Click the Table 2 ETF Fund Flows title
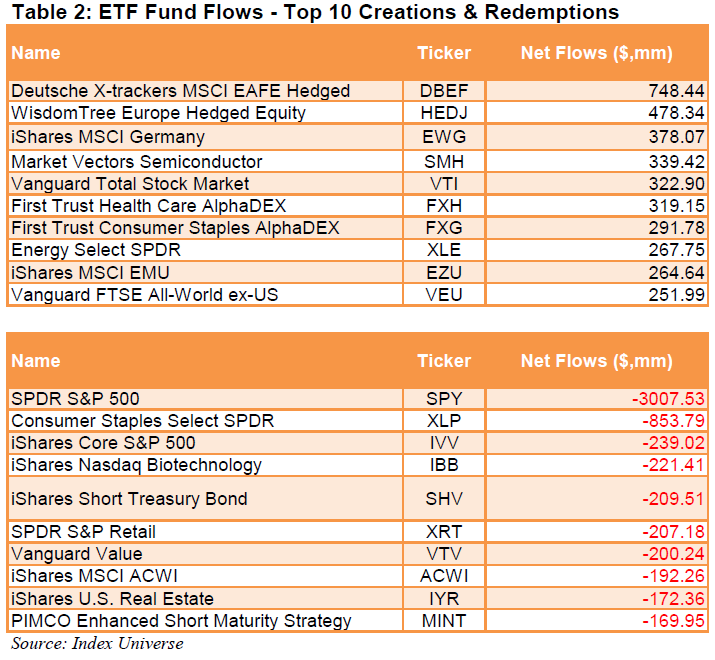Screen dimensions: 715x660 click(313, 12)
